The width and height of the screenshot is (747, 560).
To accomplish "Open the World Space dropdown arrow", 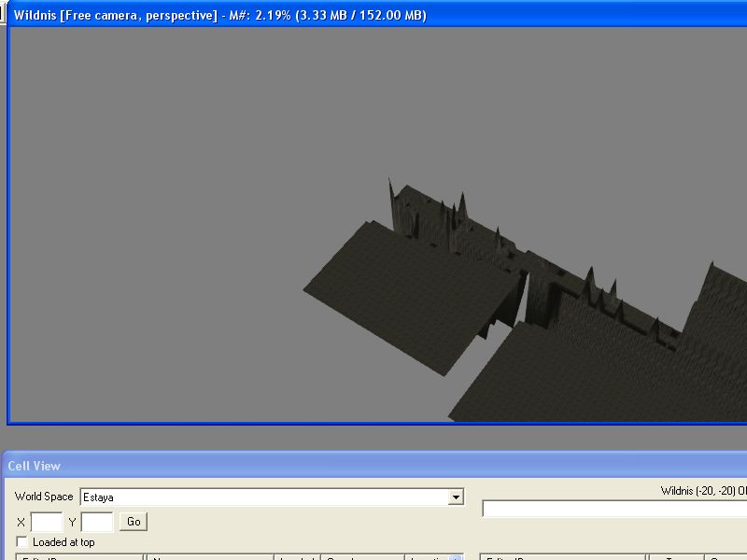I will click(456, 497).
